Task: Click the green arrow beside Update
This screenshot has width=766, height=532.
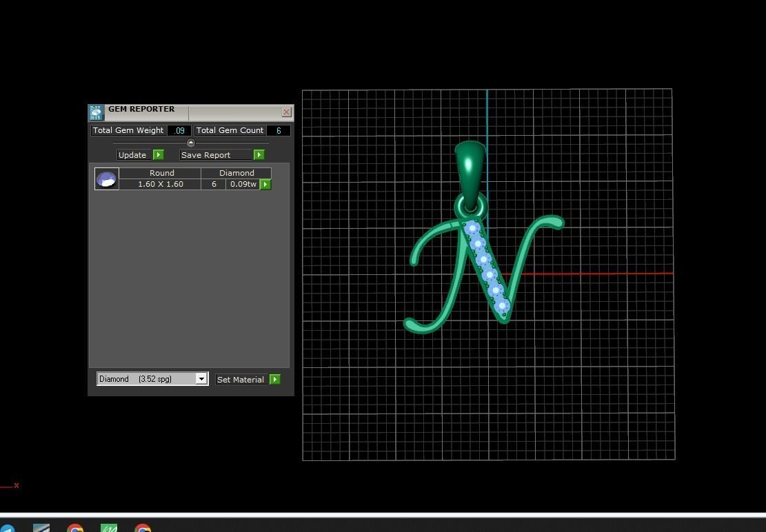Action: [159, 155]
